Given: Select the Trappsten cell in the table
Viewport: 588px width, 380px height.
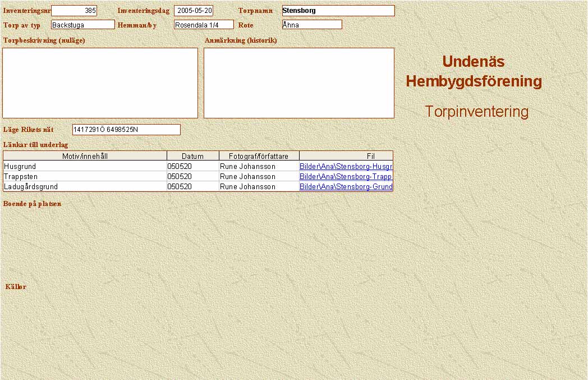Looking at the screenshot, I should [x=85, y=176].
